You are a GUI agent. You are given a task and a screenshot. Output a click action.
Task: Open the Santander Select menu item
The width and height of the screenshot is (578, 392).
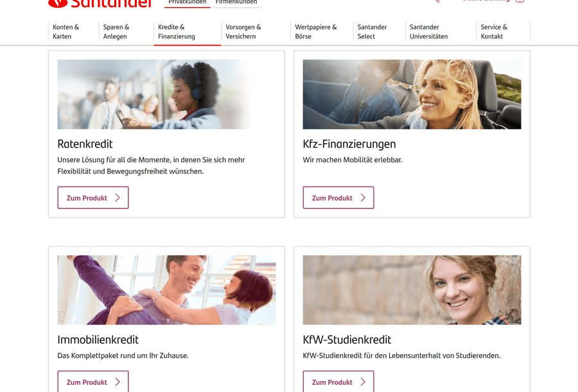(372, 31)
